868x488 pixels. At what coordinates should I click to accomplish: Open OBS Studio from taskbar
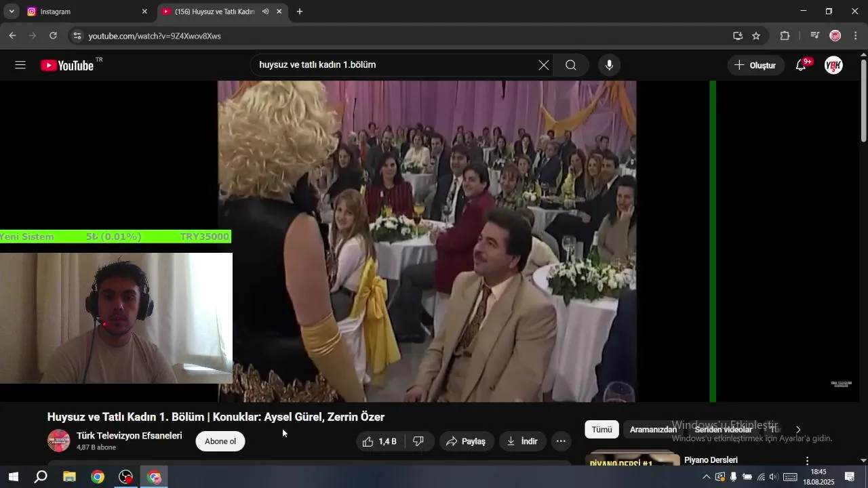[126, 477]
